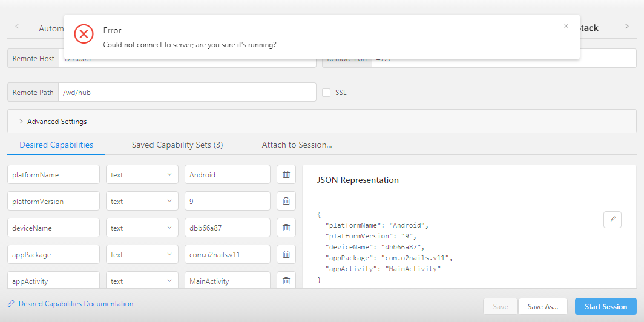644x322 pixels.
Task: Edit raw JSON with pencil icon
Action: point(613,219)
